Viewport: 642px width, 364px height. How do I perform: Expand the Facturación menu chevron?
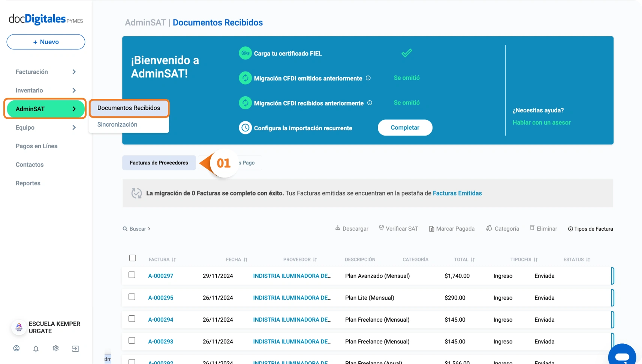coord(74,72)
